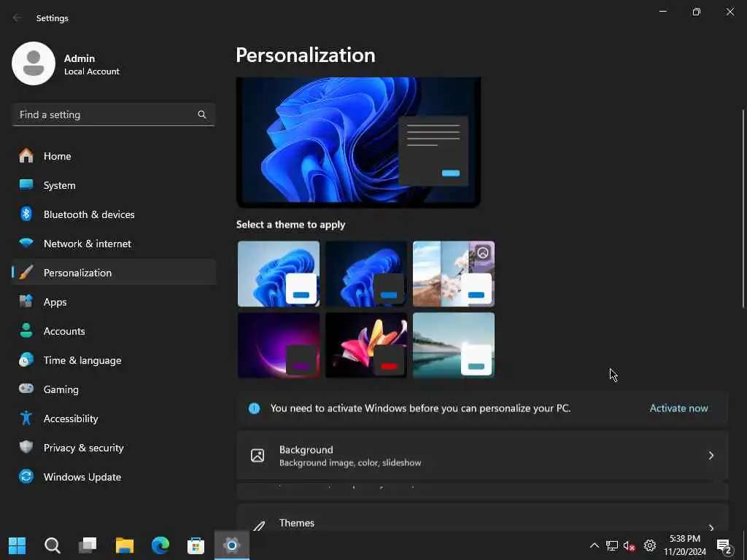Click the Admin profile avatar
Screen dimensions: 747x560
[x=34, y=63]
